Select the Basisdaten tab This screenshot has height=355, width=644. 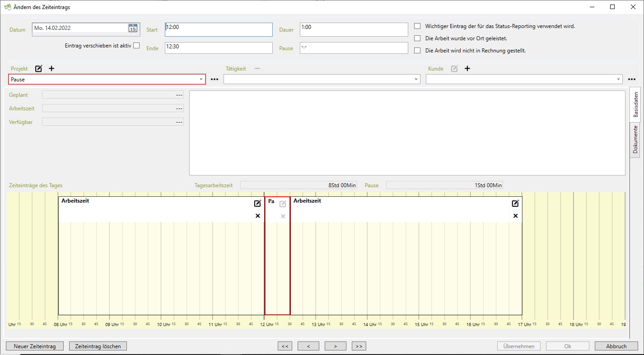[635, 104]
